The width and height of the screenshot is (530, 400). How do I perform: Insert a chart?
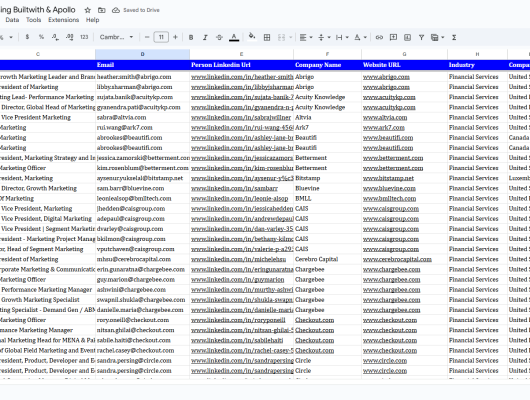point(407,37)
